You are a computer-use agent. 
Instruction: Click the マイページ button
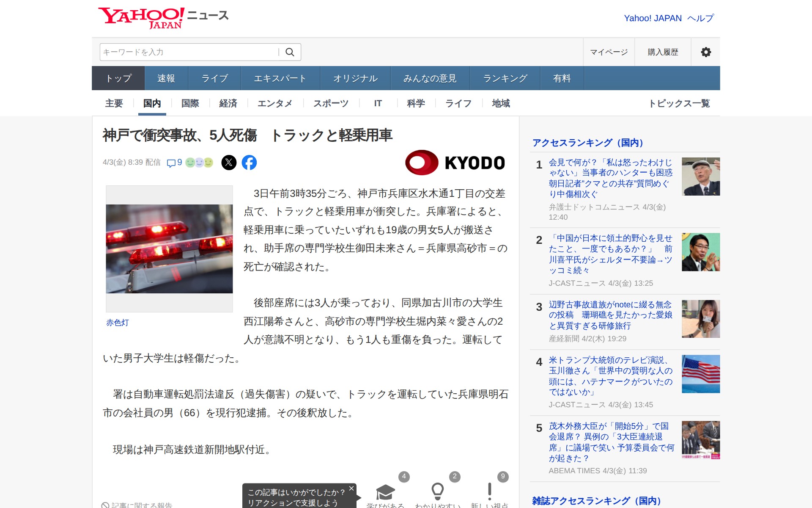(609, 52)
